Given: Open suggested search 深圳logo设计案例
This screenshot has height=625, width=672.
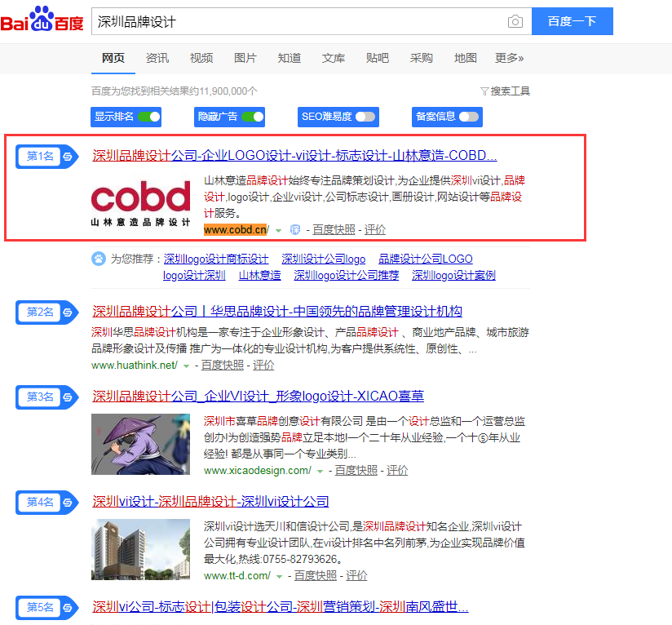Looking at the screenshot, I should click(x=454, y=275).
